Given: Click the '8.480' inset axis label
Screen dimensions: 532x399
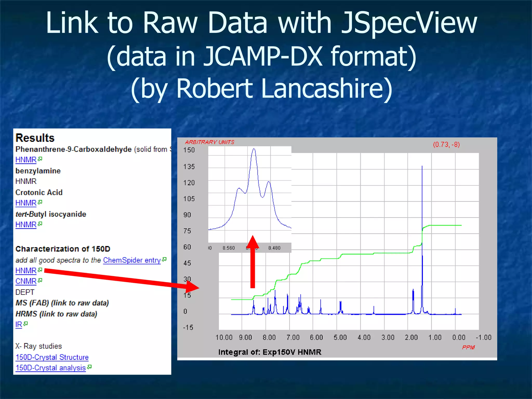Looking at the screenshot, I should pos(274,248).
